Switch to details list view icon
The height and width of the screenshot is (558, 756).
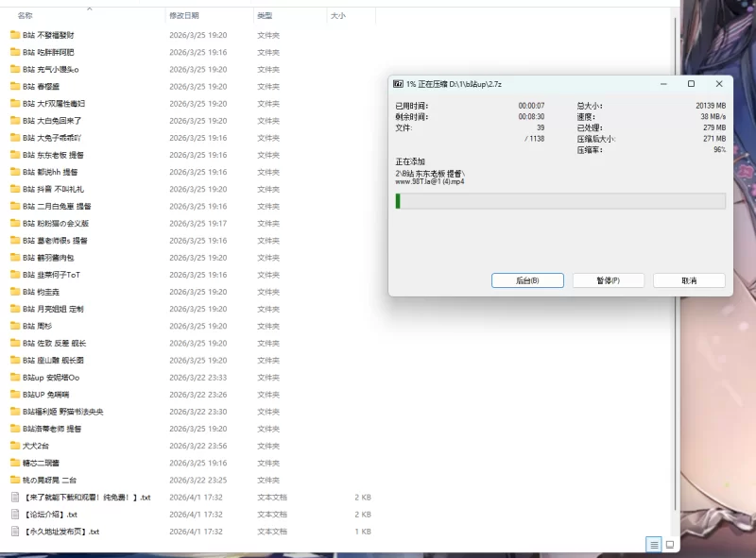(654, 545)
